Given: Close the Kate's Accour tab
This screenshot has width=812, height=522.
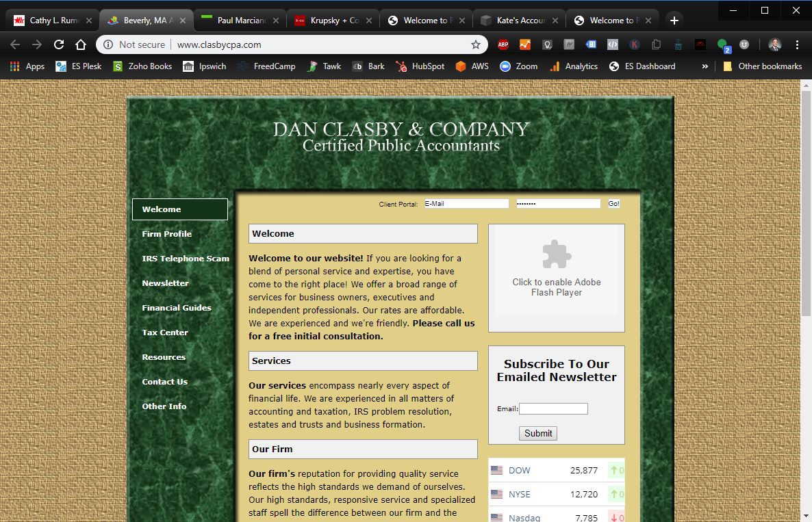Looking at the screenshot, I should click(555, 20).
